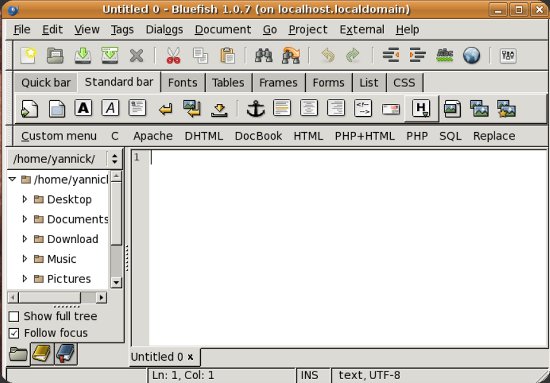This screenshot has width=550, height=383.
Task: Open the Project menu
Action: (x=308, y=30)
